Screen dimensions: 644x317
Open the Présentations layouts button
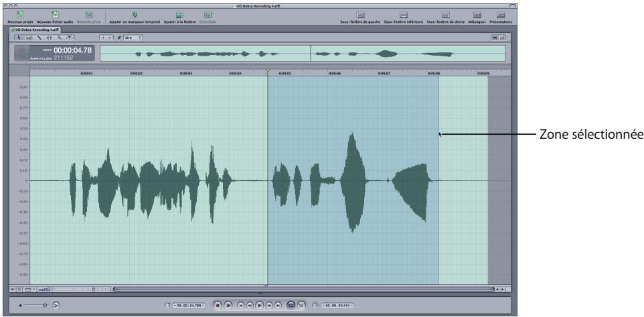pos(501,15)
